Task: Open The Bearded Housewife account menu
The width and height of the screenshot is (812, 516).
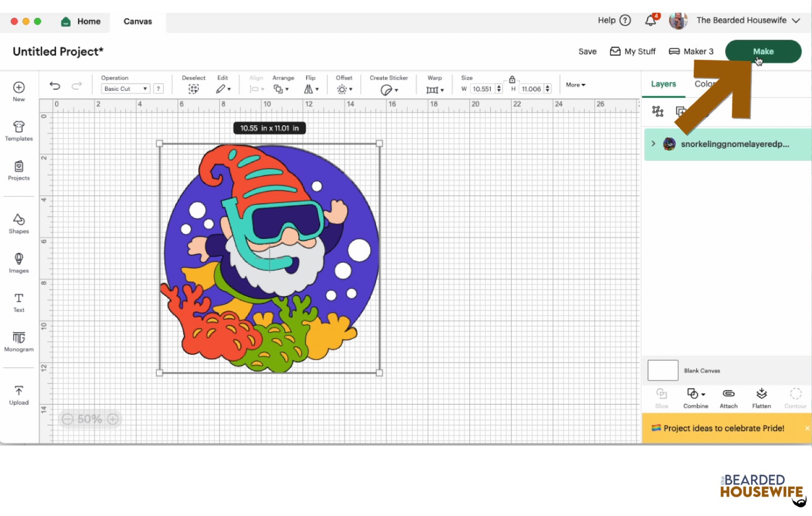Action: [748, 20]
